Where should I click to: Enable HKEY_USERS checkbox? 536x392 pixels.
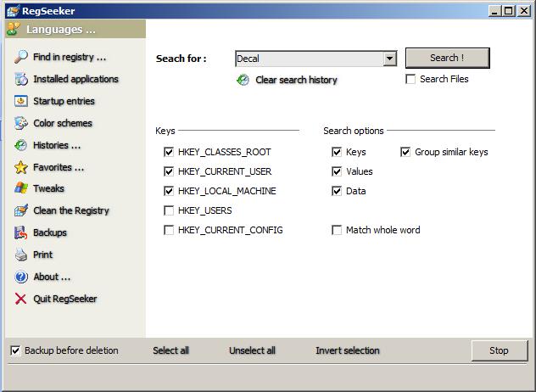pyautogui.click(x=169, y=210)
